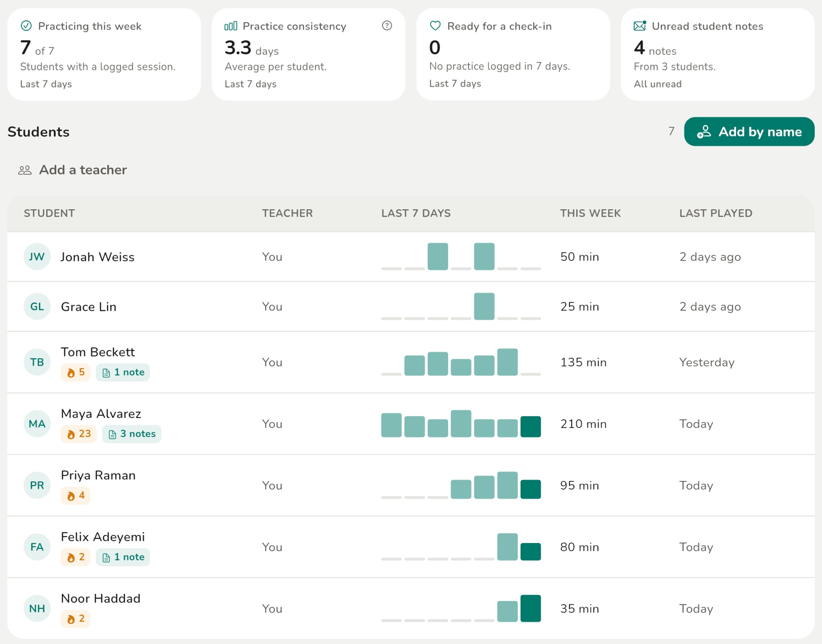This screenshot has width=822, height=644.
Task: Select the Grace Lin student name
Action: (x=89, y=306)
